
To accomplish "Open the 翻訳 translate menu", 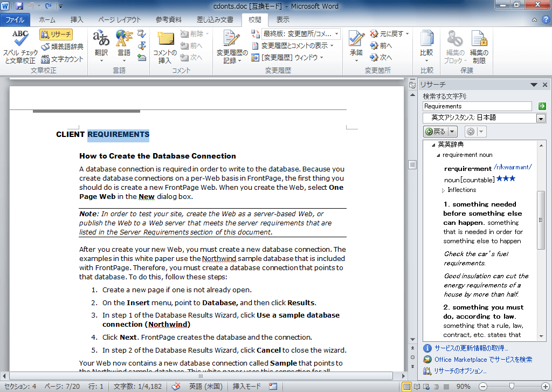I will click(x=101, y=47).
